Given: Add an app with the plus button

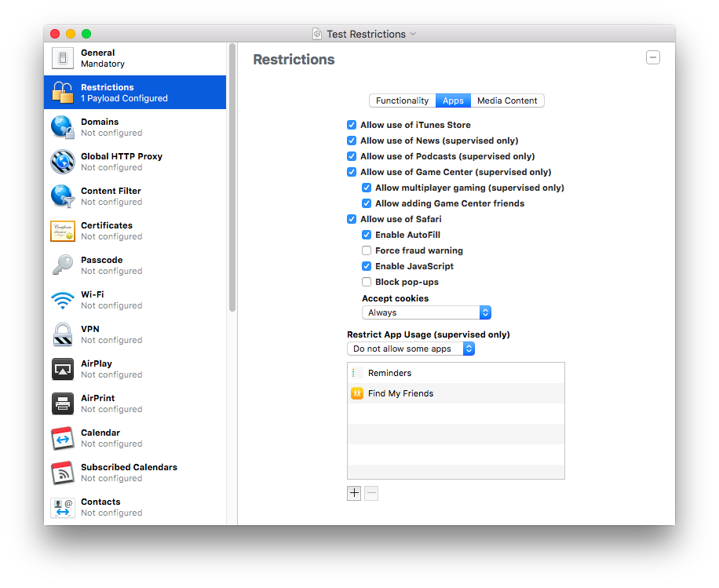Looking at the screenshot, I should [x=354, y=493].
